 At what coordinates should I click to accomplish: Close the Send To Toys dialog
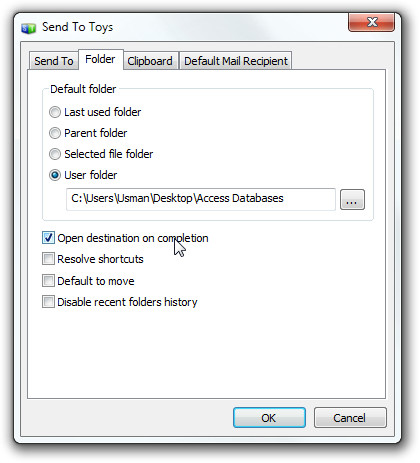[x=372, y=22]
